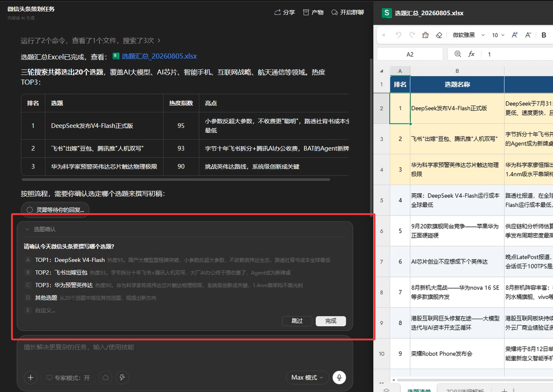Add a new sheet with plus button
This screenshot has height=392, width=553.
[504, 390]
